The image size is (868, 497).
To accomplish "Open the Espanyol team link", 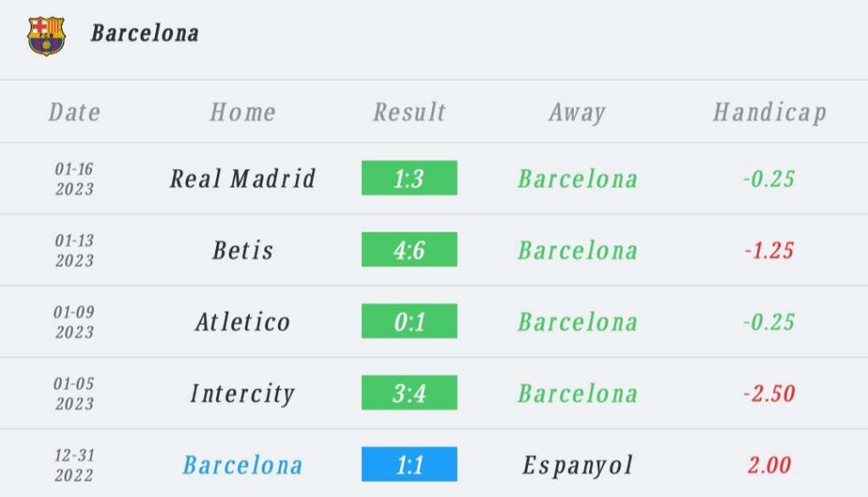I will point(577,465).
